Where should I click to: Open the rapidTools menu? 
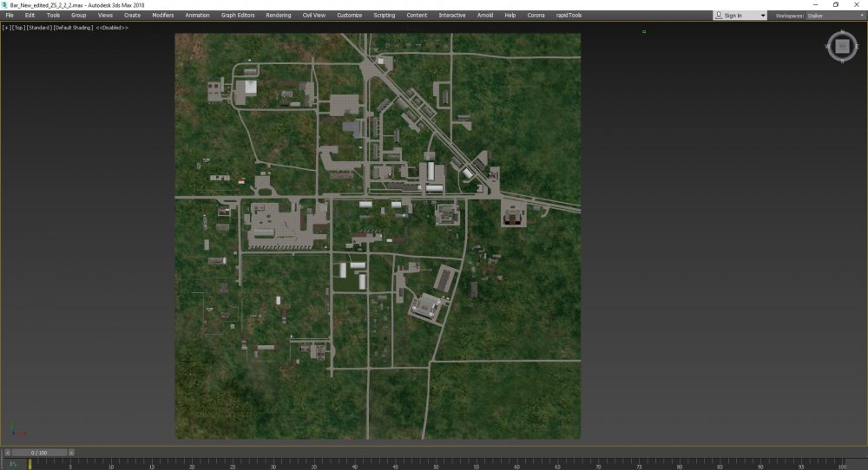[x=569, y=16]
